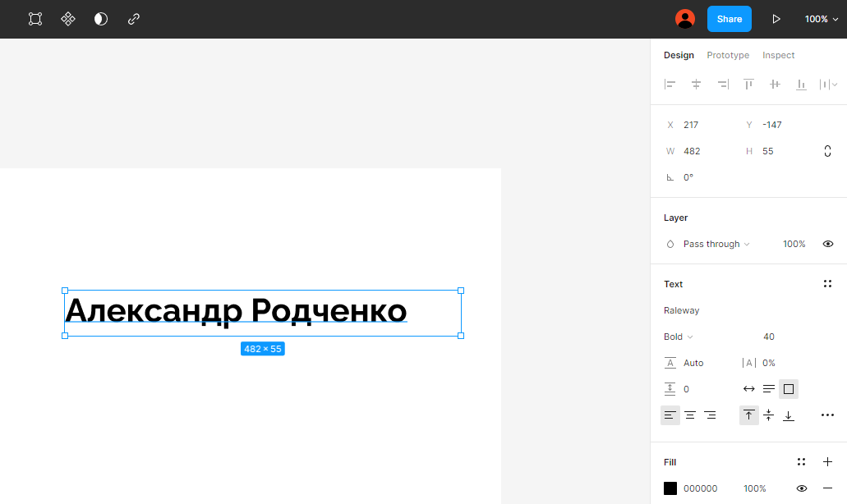
Task: Select fixed size text resizing icon
Action: pyautogui.click(x=789, y=389)
